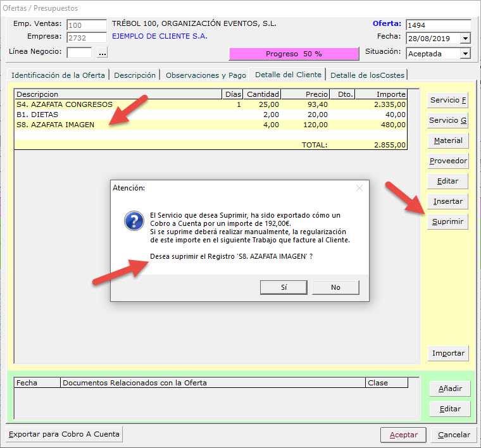
Task: Confirm deletion with the Sí button
Action: tap(284, 287)
